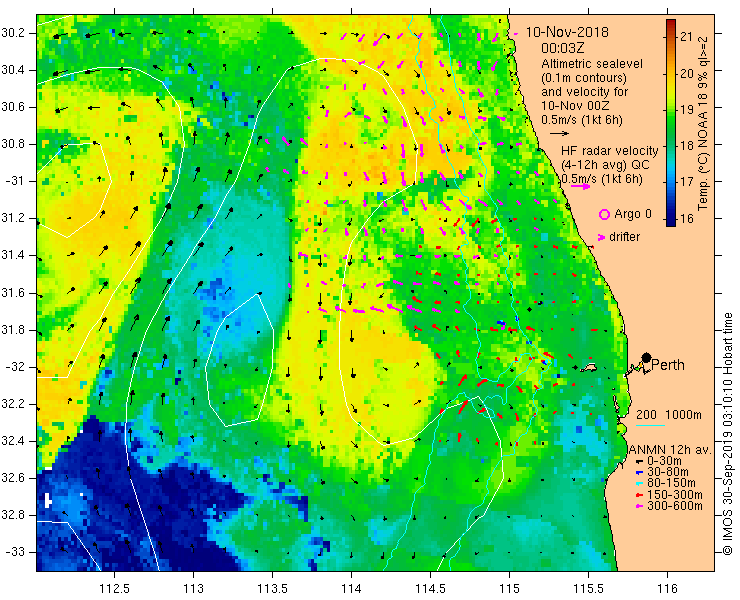Click the '(0.1m contours)' text
This screenshot has width=740, height=600.
click(x=584, y=77)
